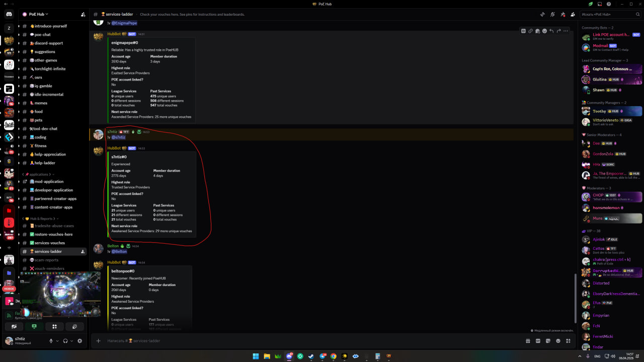Image resolution: width=644 pixels, height=362 pixels.
Task: Click the plus attach button in message box
Action: 98,341
